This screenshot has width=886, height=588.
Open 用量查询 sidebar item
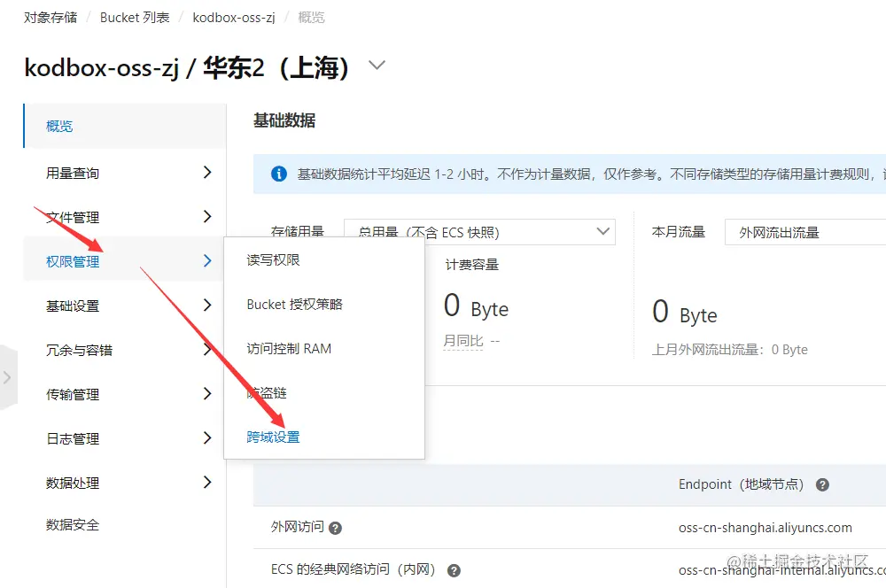[73, 173]
